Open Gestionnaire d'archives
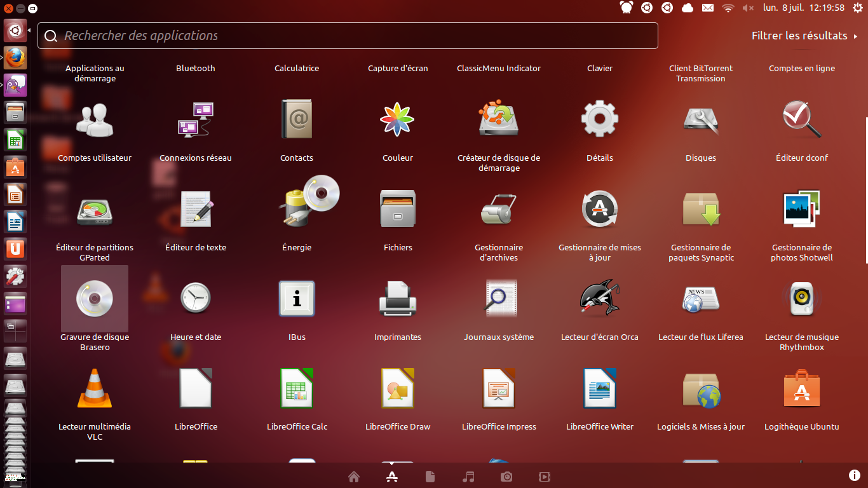Viewport: 868px width, 488px height. click(499, 209)
